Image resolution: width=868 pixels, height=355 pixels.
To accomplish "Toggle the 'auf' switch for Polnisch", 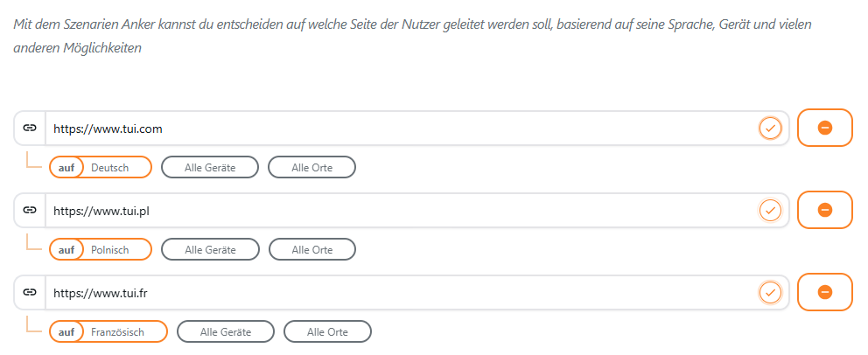I will [66, 250].
